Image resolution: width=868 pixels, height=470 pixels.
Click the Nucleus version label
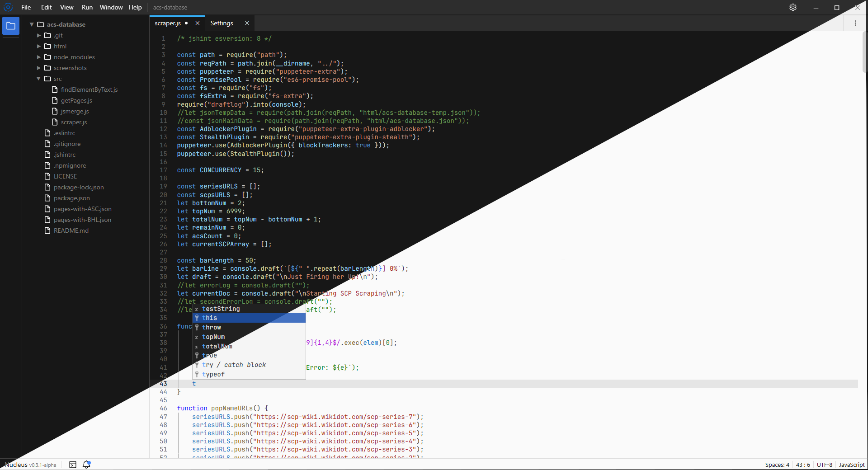pos(30,465)
